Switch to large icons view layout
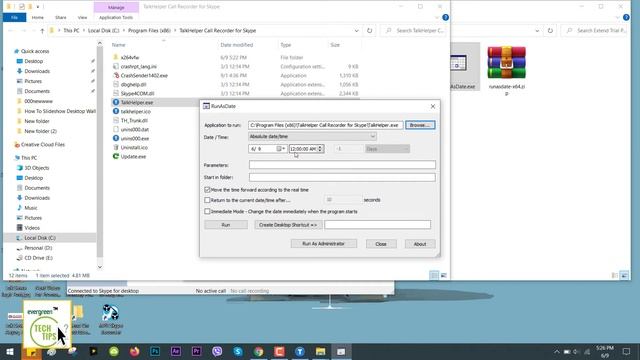This screenshot has width=640, height=360. 444,276
